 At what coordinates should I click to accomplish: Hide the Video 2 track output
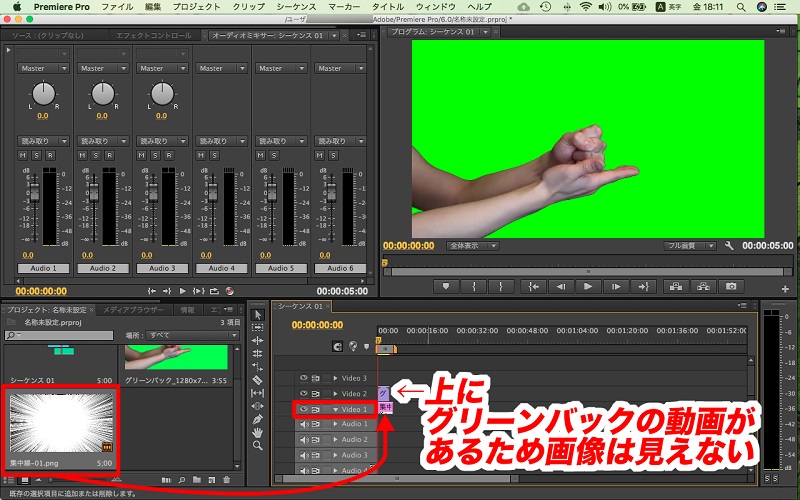(x=304, y=393)
